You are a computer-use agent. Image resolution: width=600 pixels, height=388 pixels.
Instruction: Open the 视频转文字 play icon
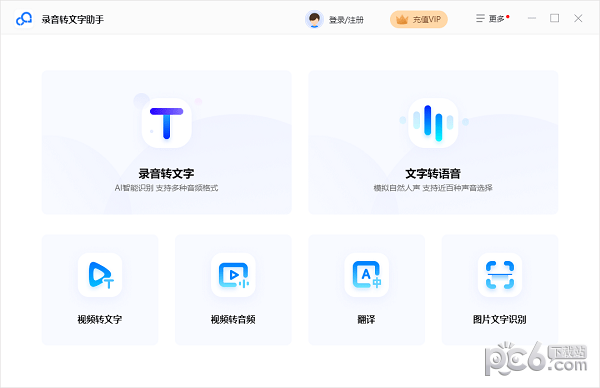pos(100,275)
